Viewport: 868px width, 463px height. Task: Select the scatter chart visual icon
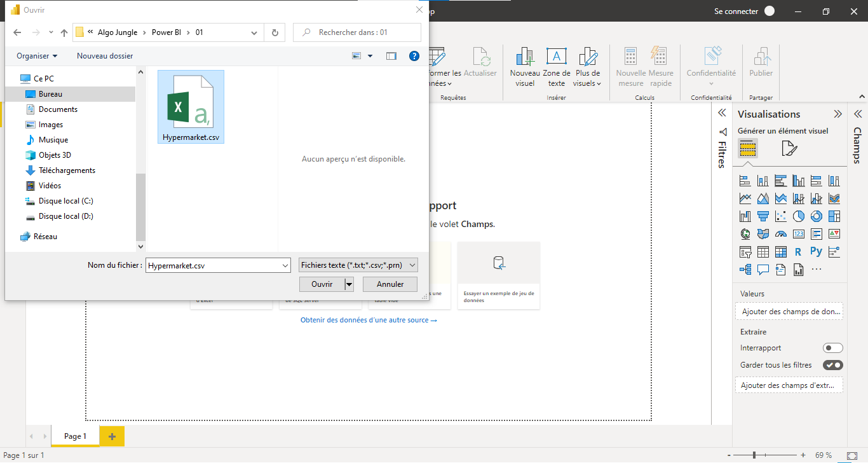781,216
